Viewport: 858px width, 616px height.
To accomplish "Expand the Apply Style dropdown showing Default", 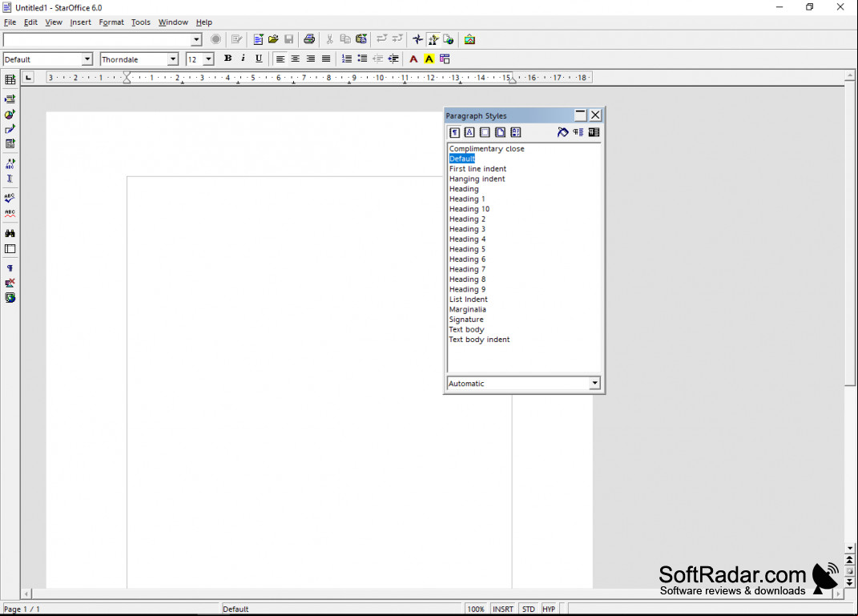I will point(87,59).
